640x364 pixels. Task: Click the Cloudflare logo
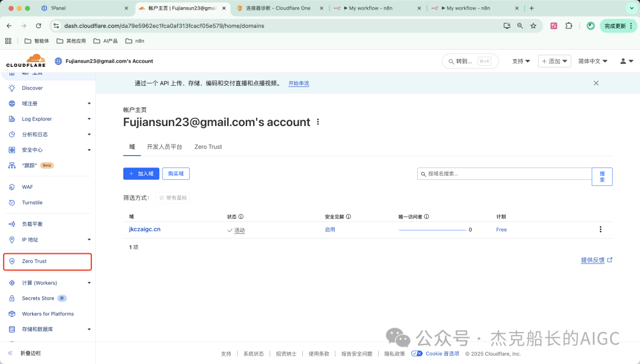[x=25, y=61]
